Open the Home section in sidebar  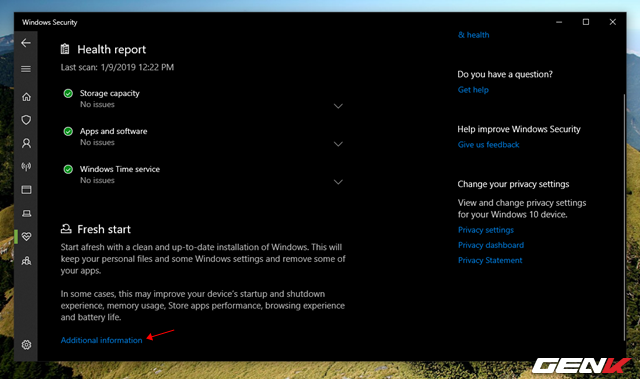pyautogui.click(x=26, y=97)
